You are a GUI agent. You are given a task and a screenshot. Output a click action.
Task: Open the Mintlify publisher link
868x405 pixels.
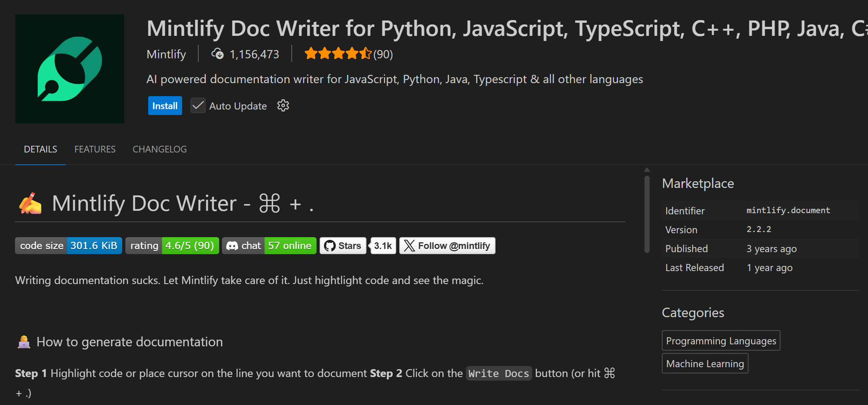166,54
